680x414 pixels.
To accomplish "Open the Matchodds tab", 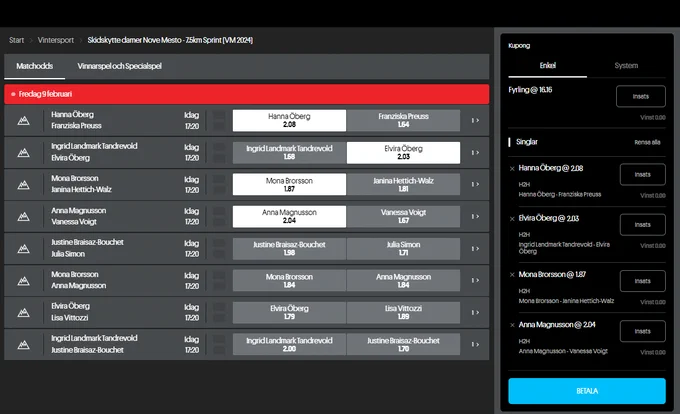I will click(x=35, y=66).
